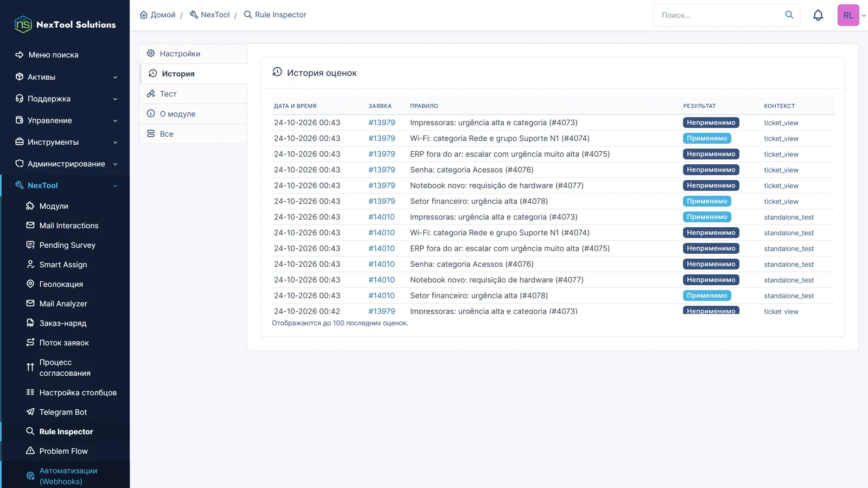868x488 pixels.
Task: Click the notification bell icon
Action: click(x=818, y=15)
